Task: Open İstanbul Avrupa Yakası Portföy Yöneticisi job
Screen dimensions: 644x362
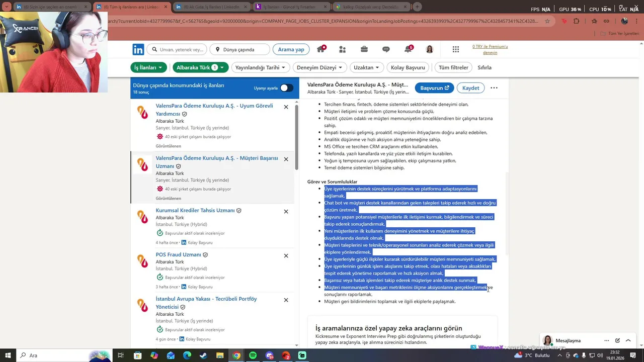Action: pos(206,303)
